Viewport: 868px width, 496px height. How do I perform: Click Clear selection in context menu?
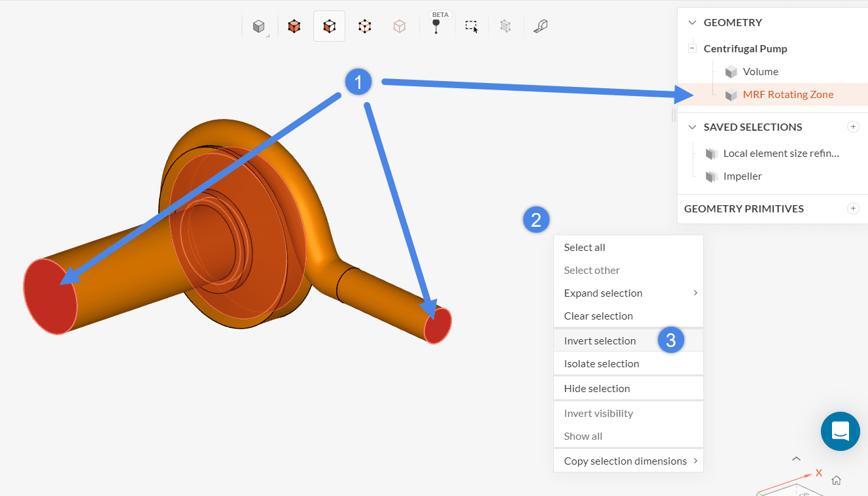point(598,316)
